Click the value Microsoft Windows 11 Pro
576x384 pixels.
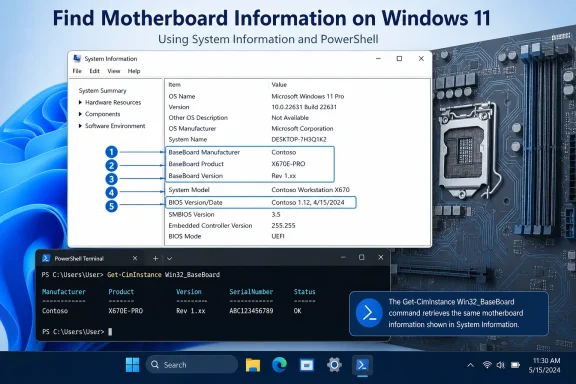tap(307, 96)
